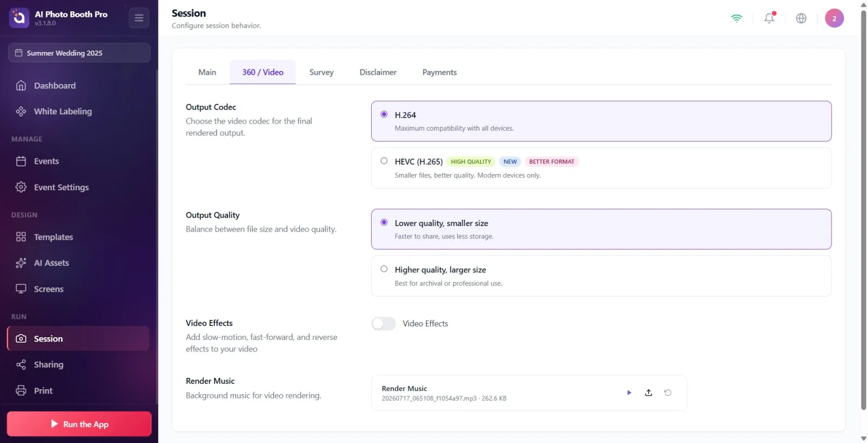
Task: Click the AI Photo Booth Pro logo
Action: [19, 18]
